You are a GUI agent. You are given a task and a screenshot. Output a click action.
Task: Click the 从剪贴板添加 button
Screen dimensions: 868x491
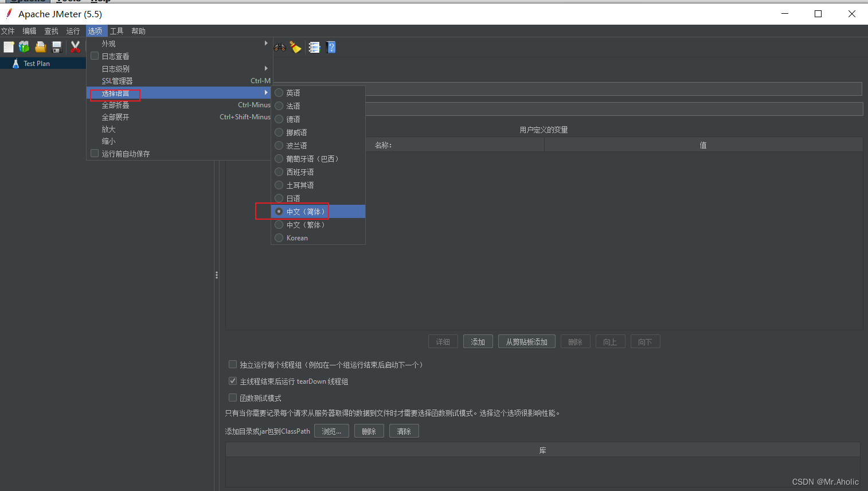[x=527, y=342]
